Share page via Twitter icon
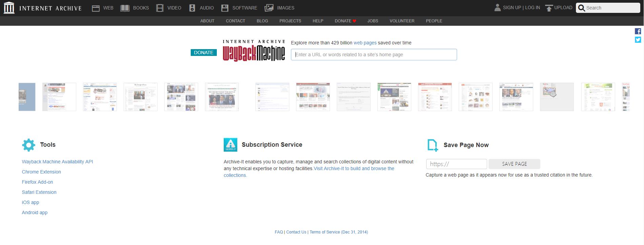Viewport: 644px width, 245px height. point(638,40)
